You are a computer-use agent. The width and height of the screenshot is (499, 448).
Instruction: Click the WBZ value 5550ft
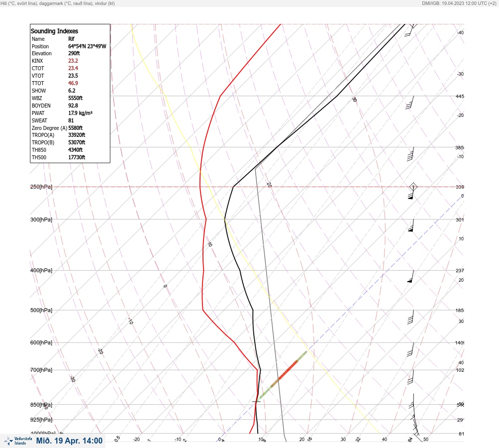pos(76,98)
